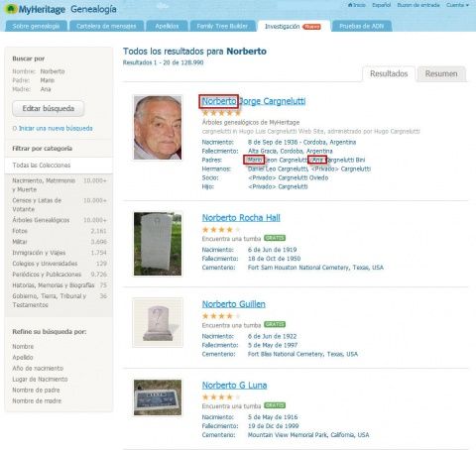Expand the Cuenta account dropdown

point(458,5)
